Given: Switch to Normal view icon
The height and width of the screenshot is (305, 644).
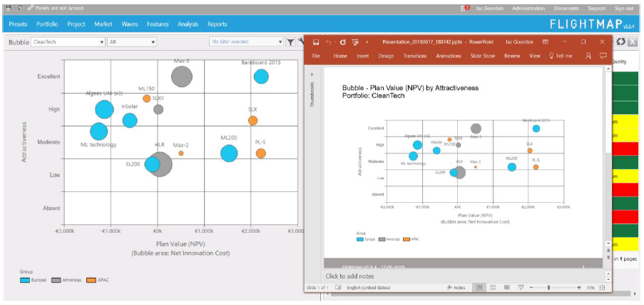Looking at the screenshot, I should (x=479, y=287).
